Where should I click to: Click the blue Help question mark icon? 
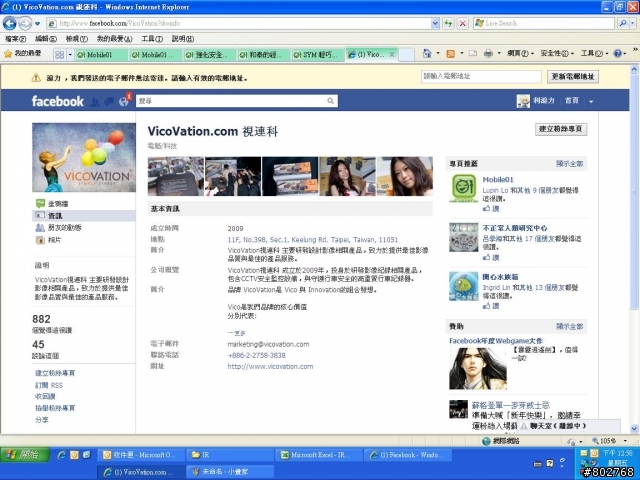point(618,53)
